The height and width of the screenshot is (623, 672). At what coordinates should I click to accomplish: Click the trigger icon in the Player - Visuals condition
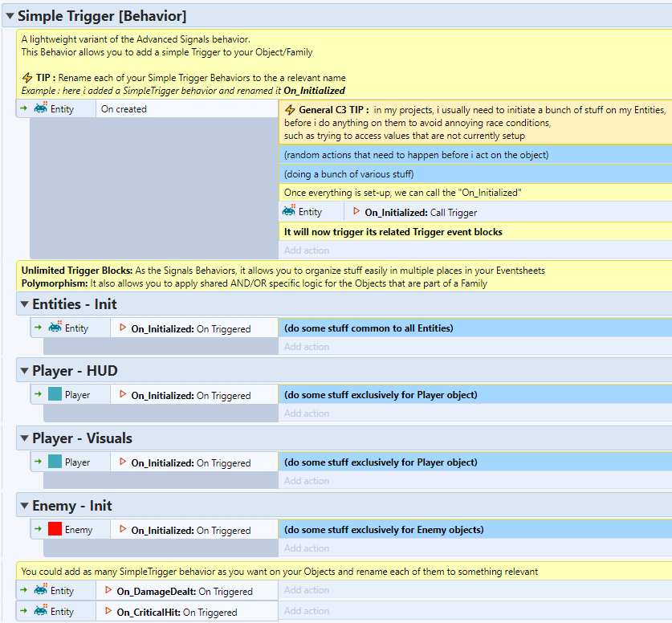123,462
